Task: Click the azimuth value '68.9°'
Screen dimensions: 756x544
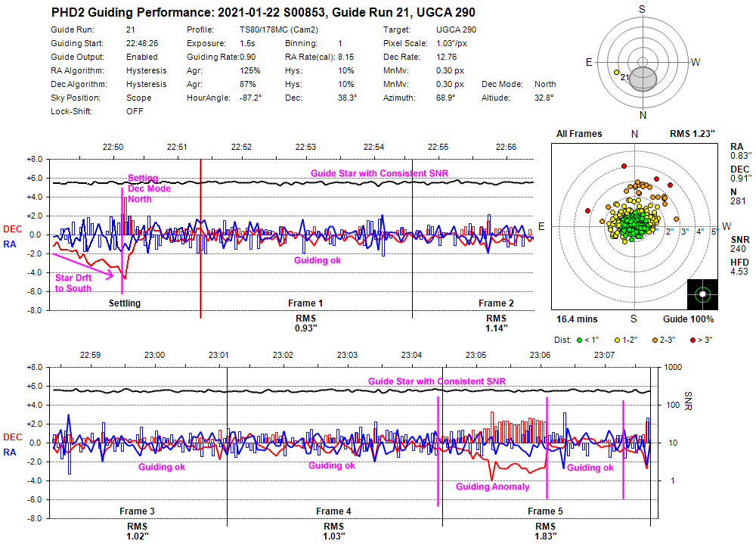Action: [445, 98]
